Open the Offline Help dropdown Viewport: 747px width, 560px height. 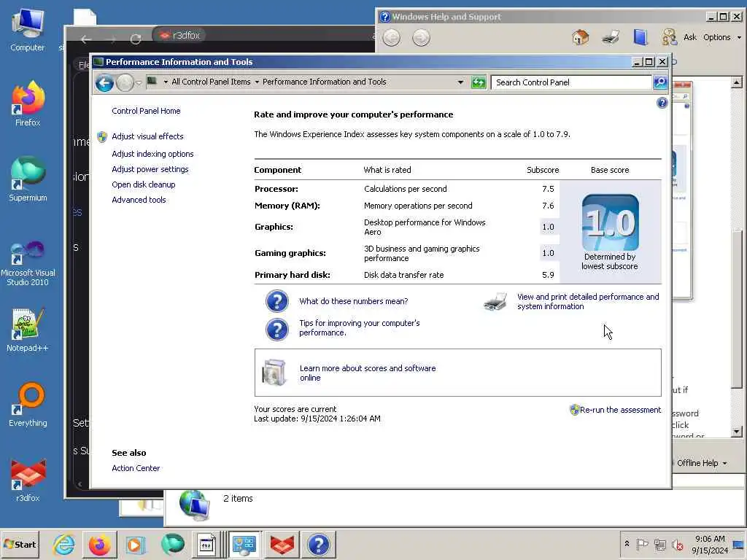pyautogui.click(x=703, y=463)
